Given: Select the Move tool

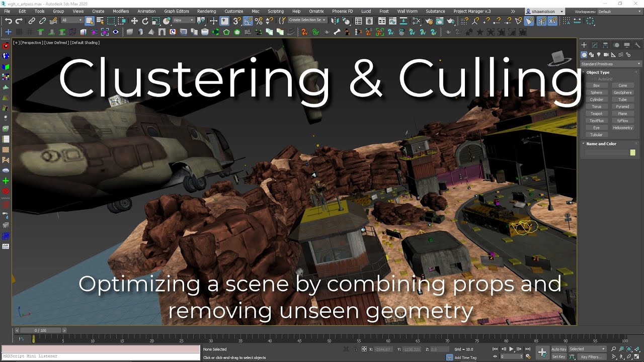Looking at the screenshot, I should click(134, 21).
